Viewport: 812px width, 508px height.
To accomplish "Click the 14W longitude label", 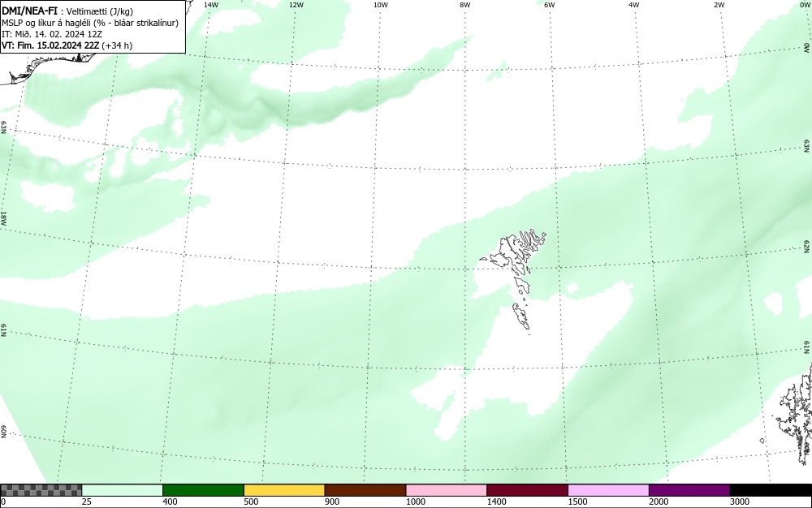I will 211,5.
